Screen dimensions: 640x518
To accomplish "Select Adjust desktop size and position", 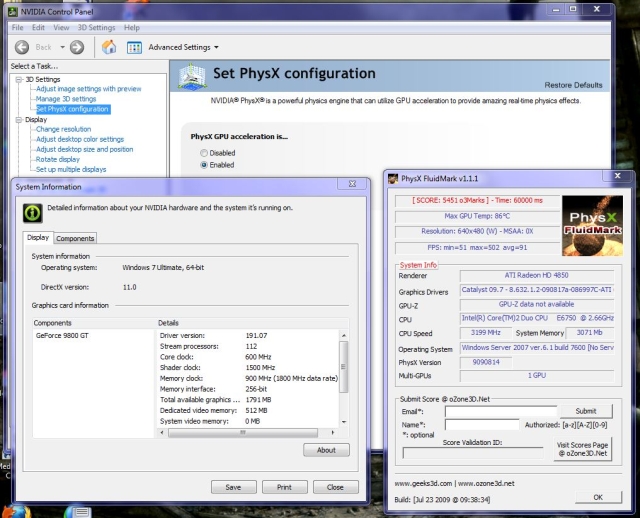I will pyautogui.click(x=84, y=149).
